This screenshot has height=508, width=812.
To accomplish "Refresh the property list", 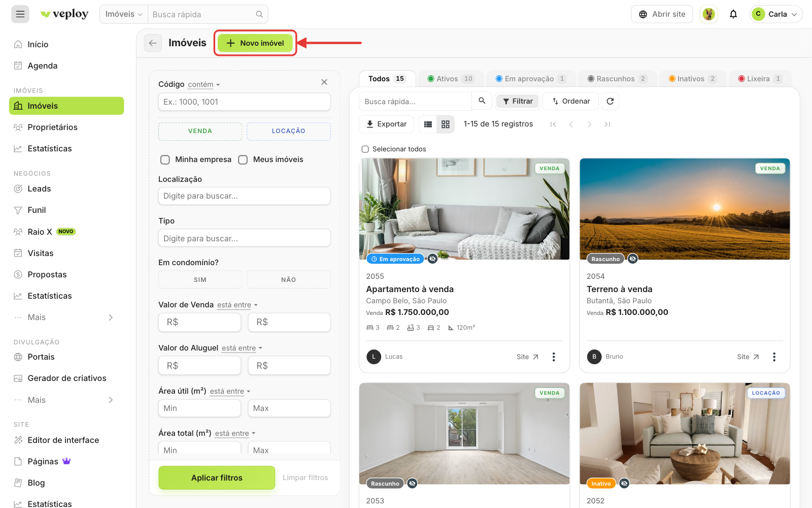I will coord(610,101).
